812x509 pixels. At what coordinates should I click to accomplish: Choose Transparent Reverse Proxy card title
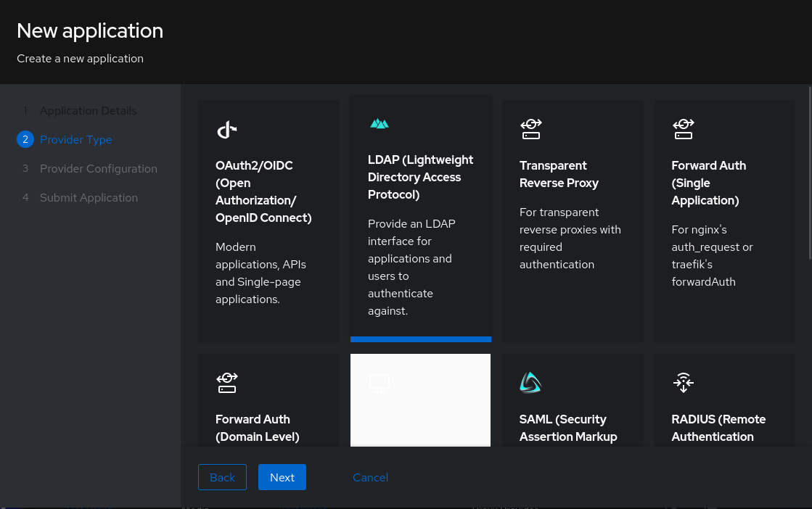click(559, 174)
